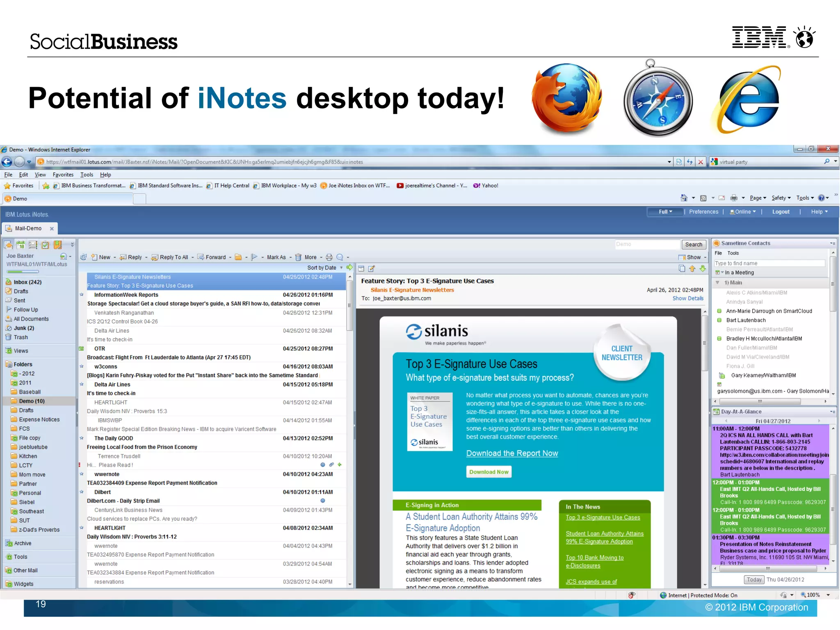Image resolution: width=840 pixels, height=630 pixels.
Task: Click the Sametime chat bubble toolbar icon
Action: pyautogui.click(x=340, y=257)
